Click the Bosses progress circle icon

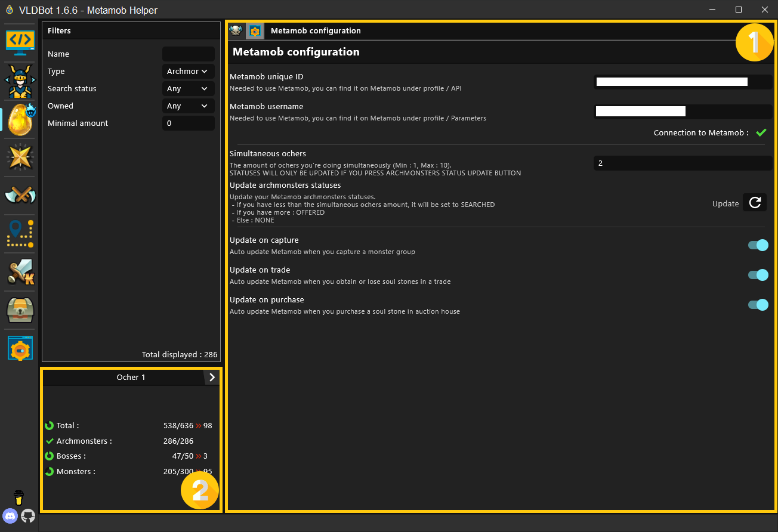(50, 456)
